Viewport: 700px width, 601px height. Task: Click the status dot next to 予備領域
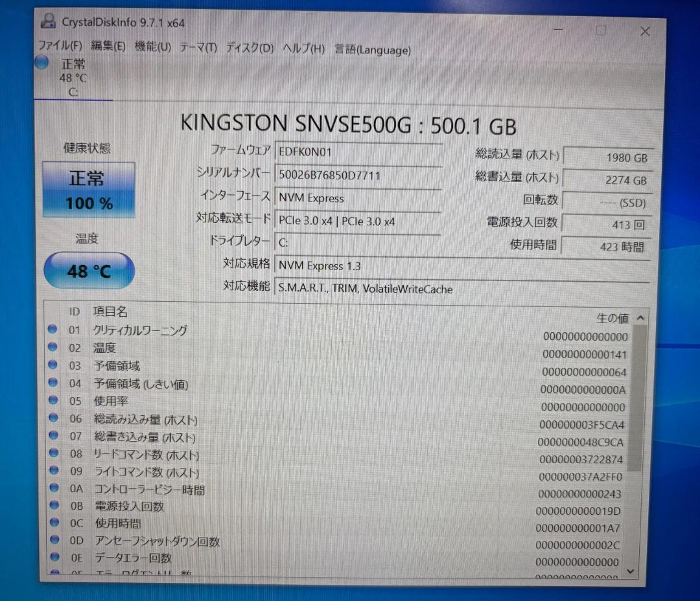click(52, 365)
